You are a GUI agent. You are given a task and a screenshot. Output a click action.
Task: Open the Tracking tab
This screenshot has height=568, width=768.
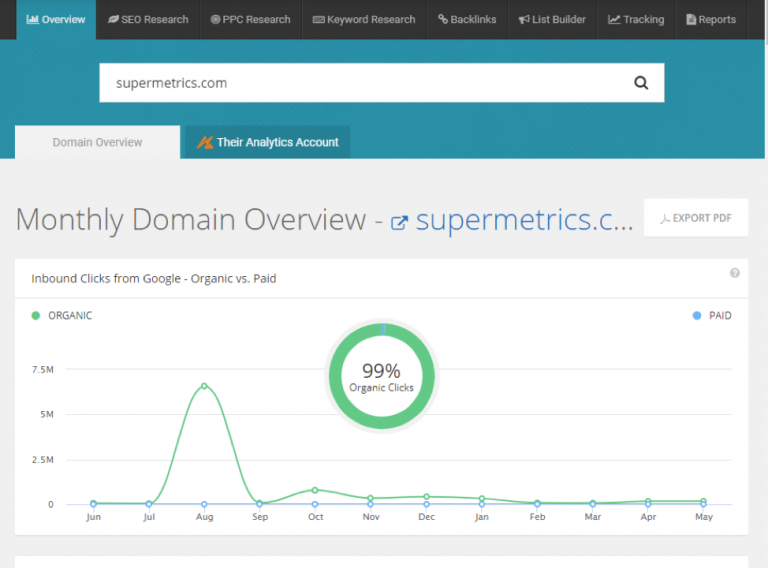[x=636, y=20]
